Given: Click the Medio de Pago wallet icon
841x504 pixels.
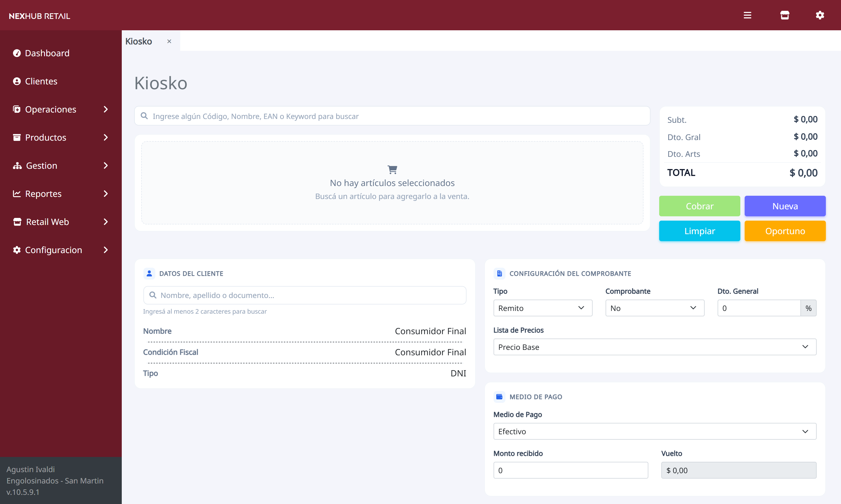Looking at the screenshot, I should point(499,396).
